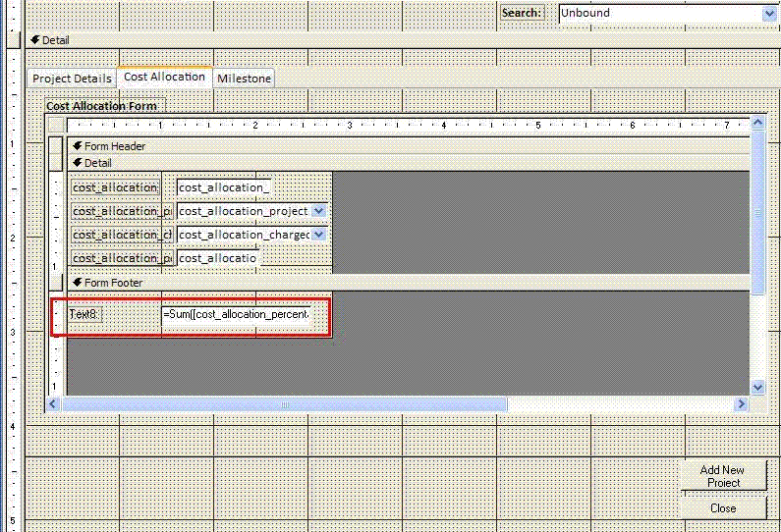This screenshot has width=781, height=532.
Task: Select the Search label
Action: 522,13
